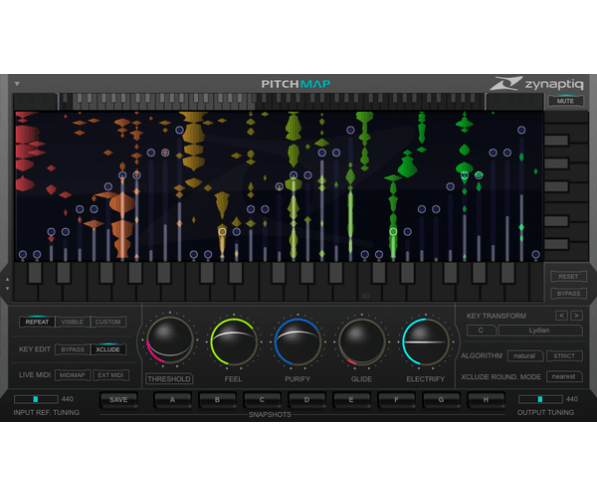
Task: Click the THRESHOLD knob
Action: tap(170, 340)
